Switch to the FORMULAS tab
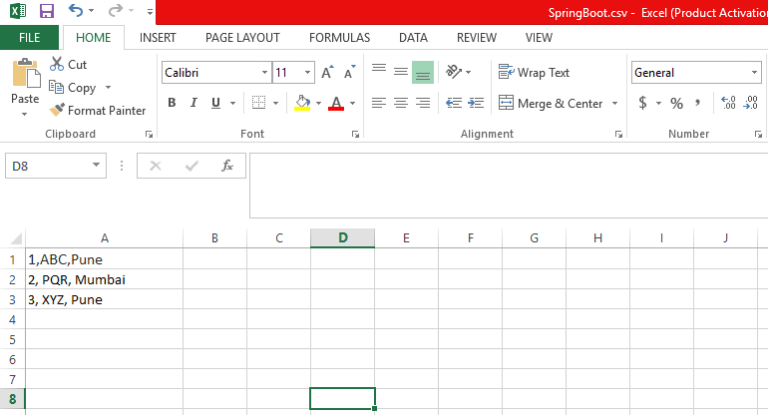The width and height of the screenshot is (768, 415). point(339,38)
